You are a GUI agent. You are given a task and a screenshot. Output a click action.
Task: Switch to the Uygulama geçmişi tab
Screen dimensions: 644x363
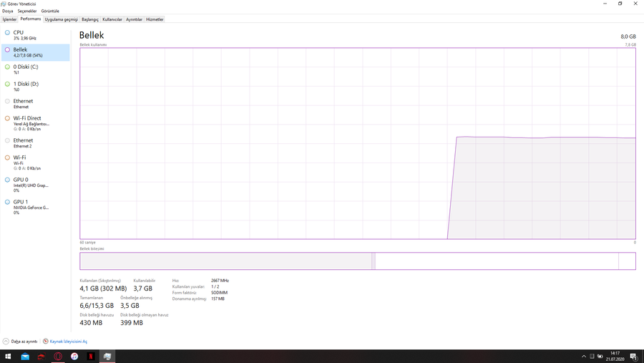[62, 19]
